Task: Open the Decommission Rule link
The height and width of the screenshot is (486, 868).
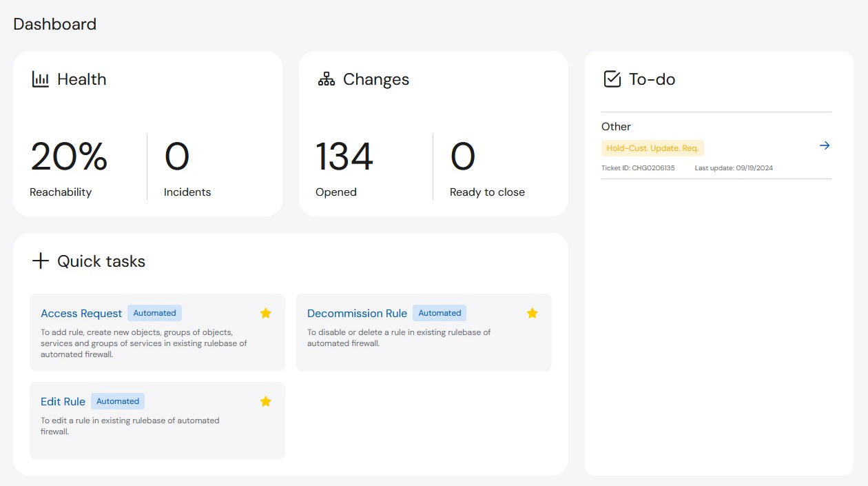Action: coord(357,314)
